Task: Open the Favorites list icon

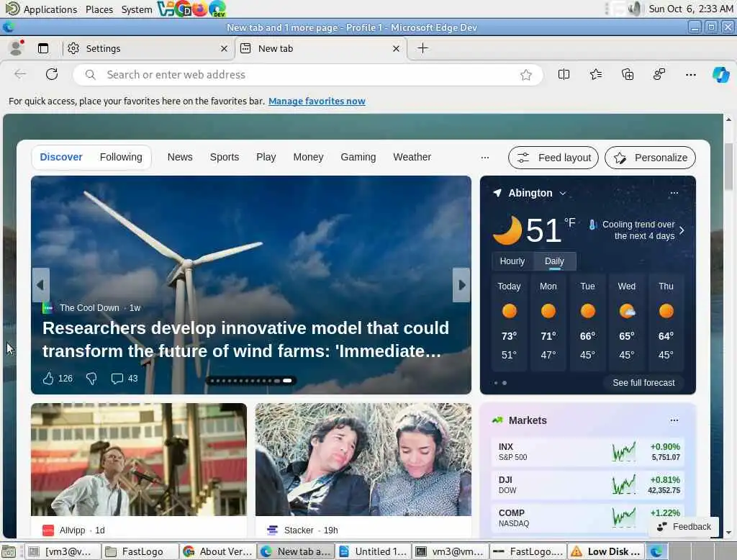Action: pyautogui.click(x=595, y=74)
